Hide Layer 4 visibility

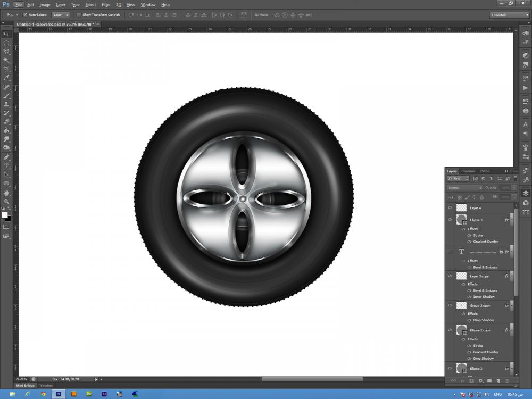(x=450, y=207)
